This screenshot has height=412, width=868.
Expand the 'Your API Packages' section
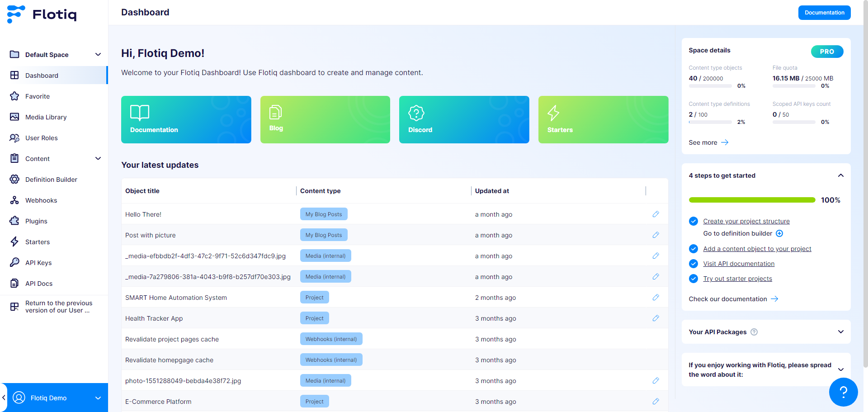[841, 331]
